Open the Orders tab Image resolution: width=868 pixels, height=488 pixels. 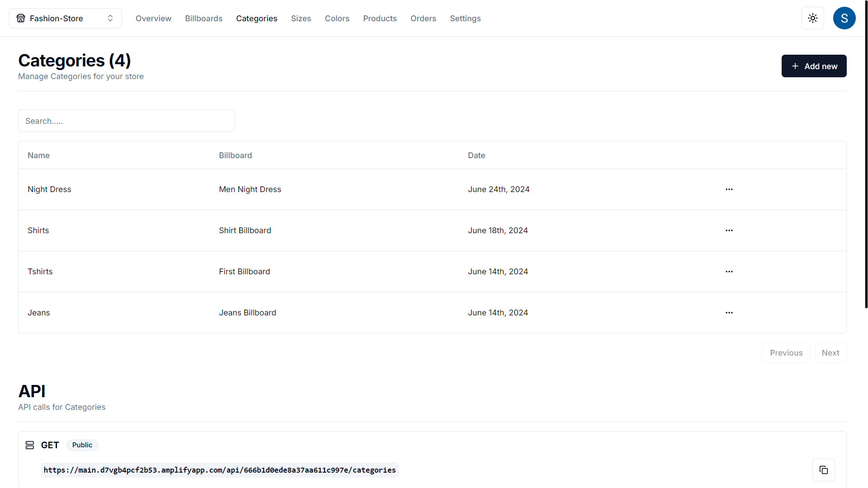coord(423,19)
